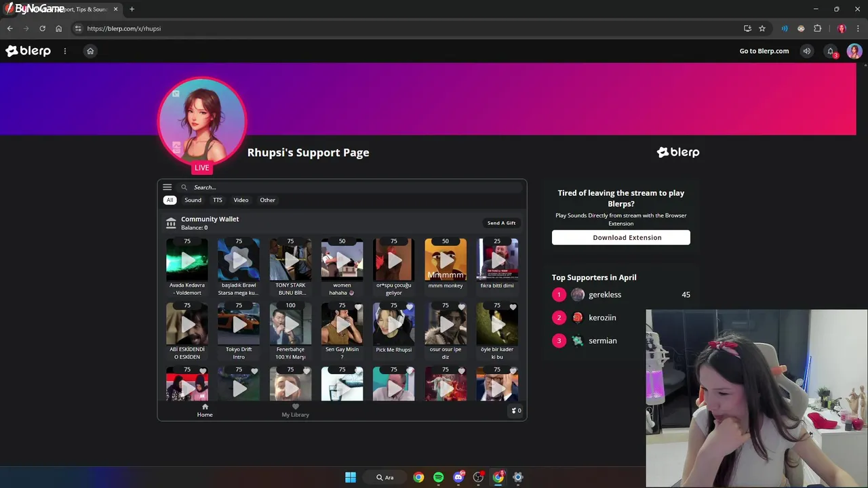Favorite the öyle bir kader ki bu heart

tap(513, 307)
